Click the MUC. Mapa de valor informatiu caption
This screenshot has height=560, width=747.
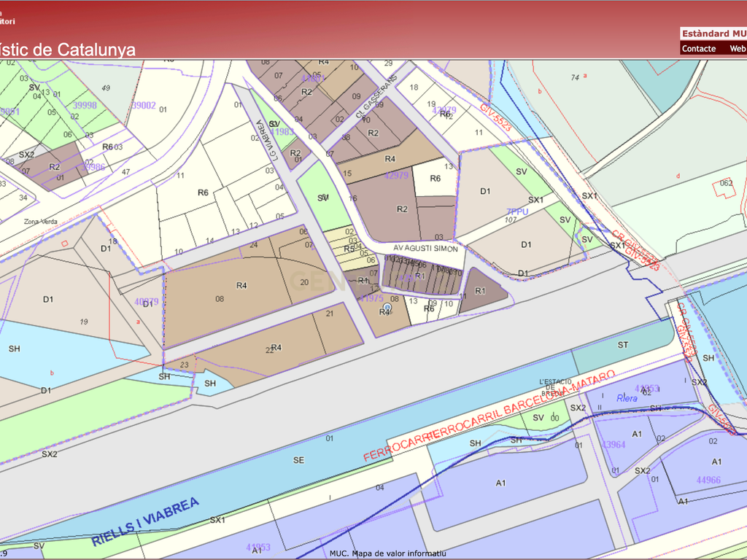coord(387,553)
